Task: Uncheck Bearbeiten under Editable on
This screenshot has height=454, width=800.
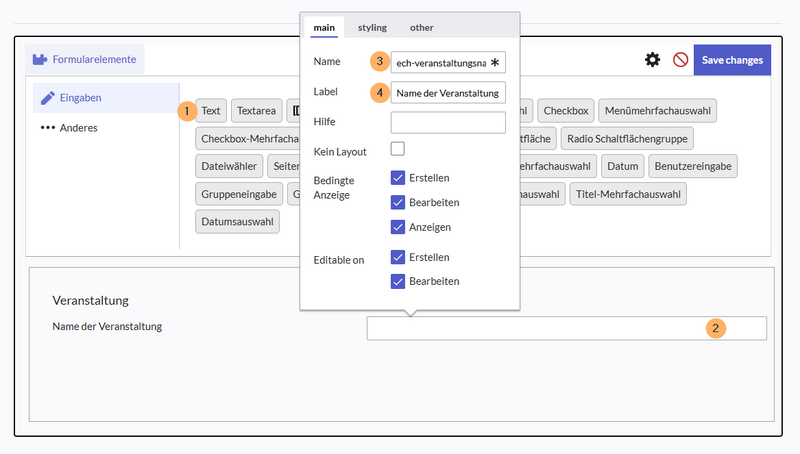Action: [x=397, y=281]
